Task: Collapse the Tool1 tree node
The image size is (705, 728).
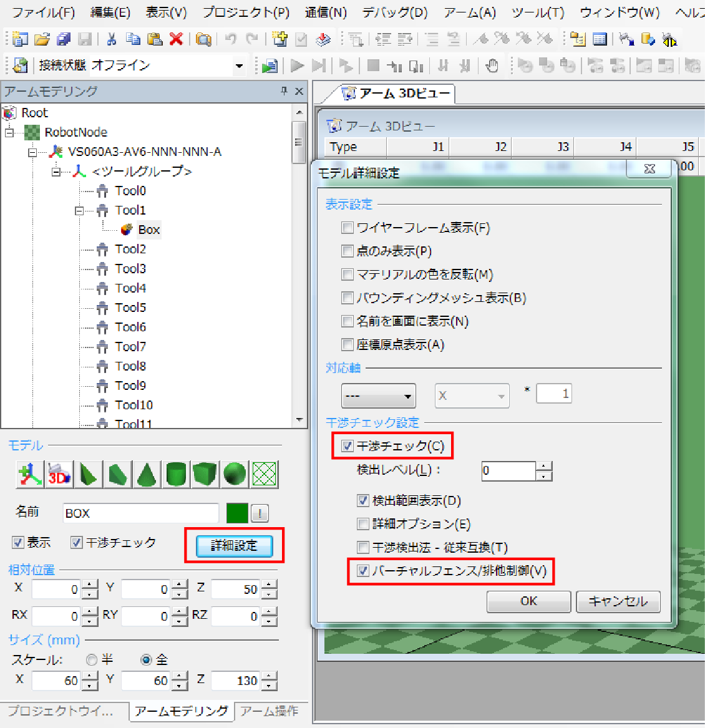Action: [x=79, y=211]
